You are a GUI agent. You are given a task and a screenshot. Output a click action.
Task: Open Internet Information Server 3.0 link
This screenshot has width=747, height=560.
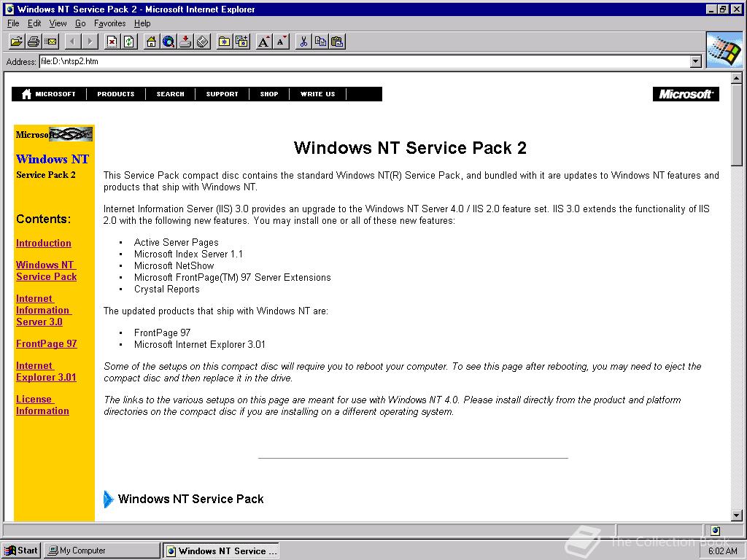point(43,310)
